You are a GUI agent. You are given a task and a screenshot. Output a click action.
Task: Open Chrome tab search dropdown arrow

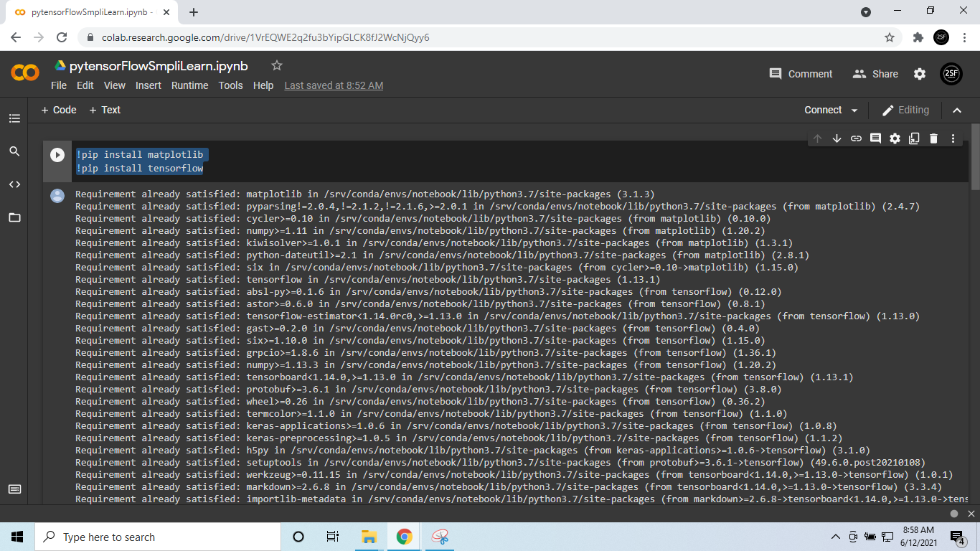pyautogui.click(x=866, y=12)
